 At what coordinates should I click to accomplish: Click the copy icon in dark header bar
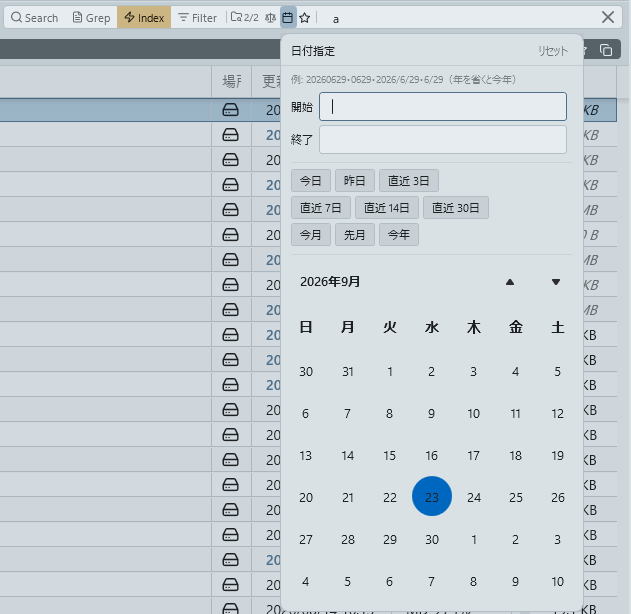point(606,50)
